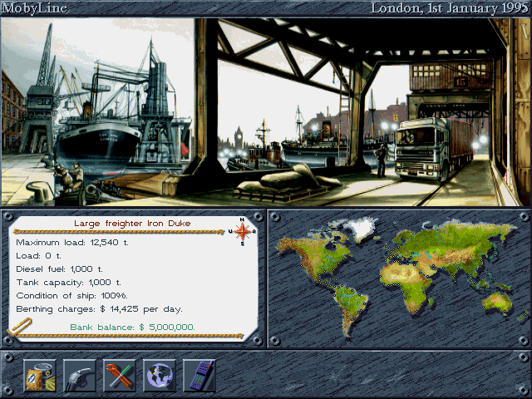
Task: Click the compass rose on info panel
Action: coord(242,231)
